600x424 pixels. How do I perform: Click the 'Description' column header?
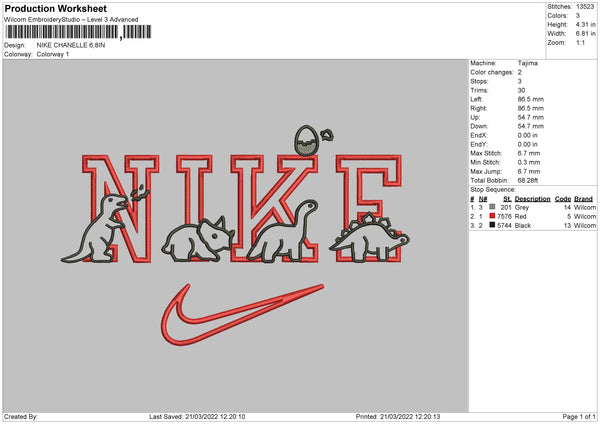coord(532,199)
